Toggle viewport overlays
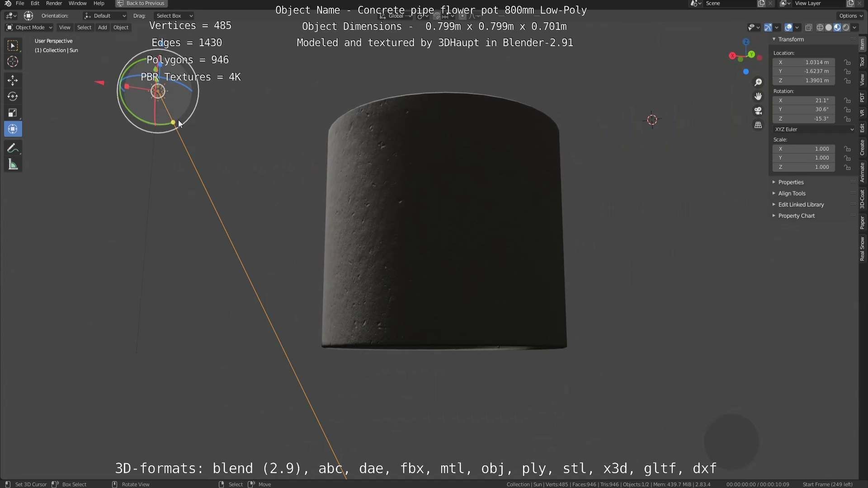Viewport: 868px width, 488px height. coord(788,28)
